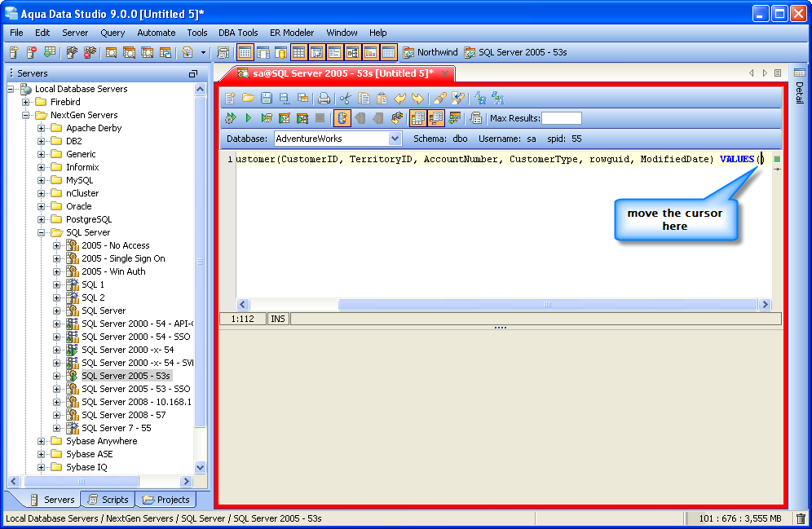Viewport: 812px width, 529px height.
Task: Open the File menu
Action: point(16,33)
